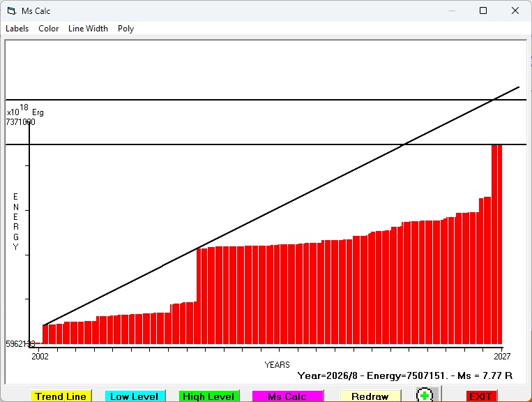Maximize the Ms Calc window

coord(483,10)
